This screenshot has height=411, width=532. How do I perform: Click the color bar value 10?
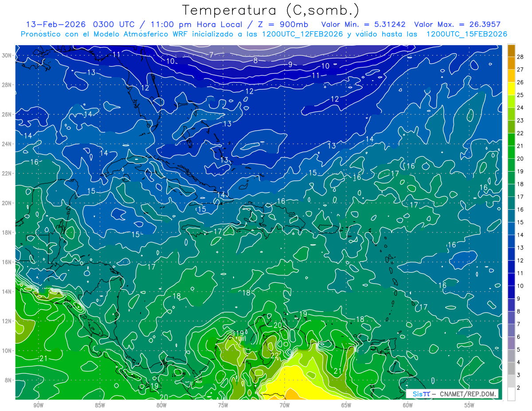coord(521,286)
